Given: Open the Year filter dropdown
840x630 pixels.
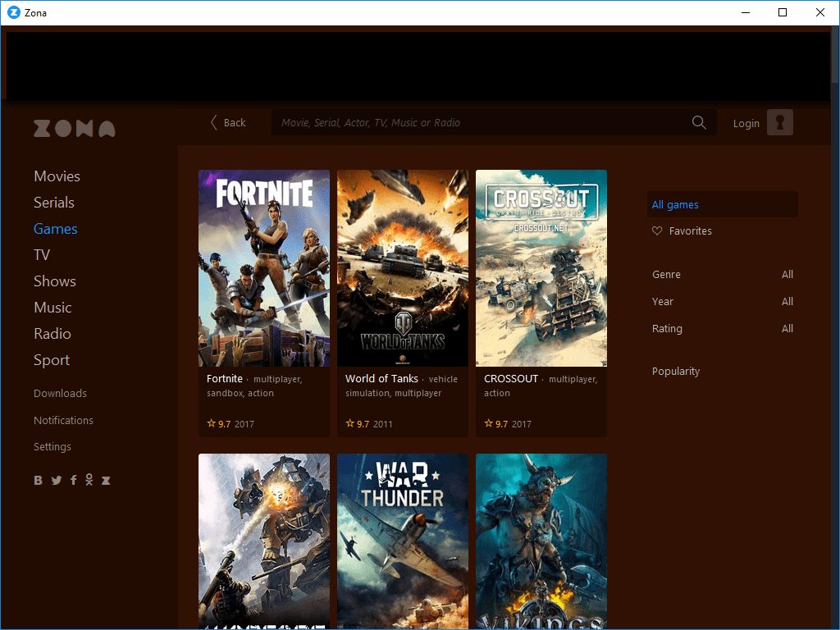Looking at the screenshot, I should point(722,302).
